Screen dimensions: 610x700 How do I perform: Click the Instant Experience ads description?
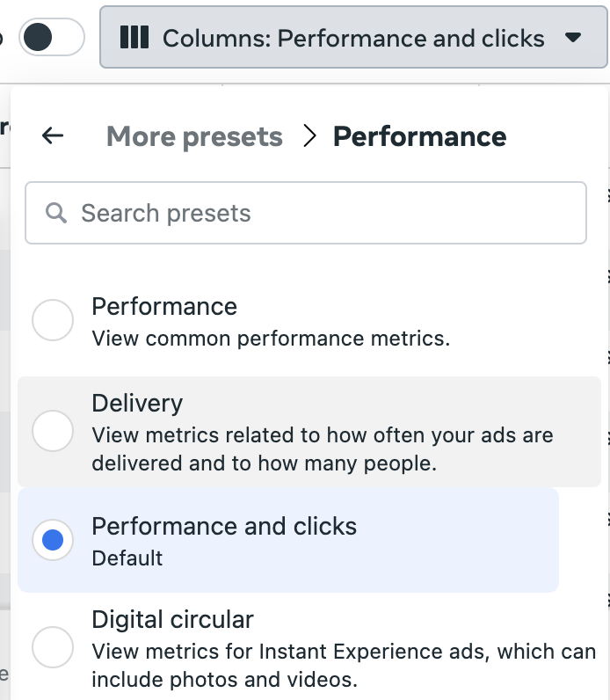tap(344, 666)
